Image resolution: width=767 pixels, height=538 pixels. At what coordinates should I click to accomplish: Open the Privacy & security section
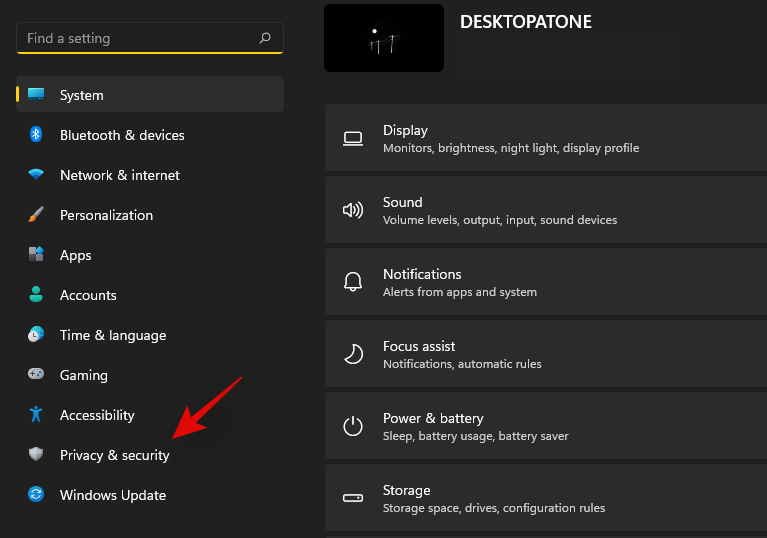(x=114, y=455)
